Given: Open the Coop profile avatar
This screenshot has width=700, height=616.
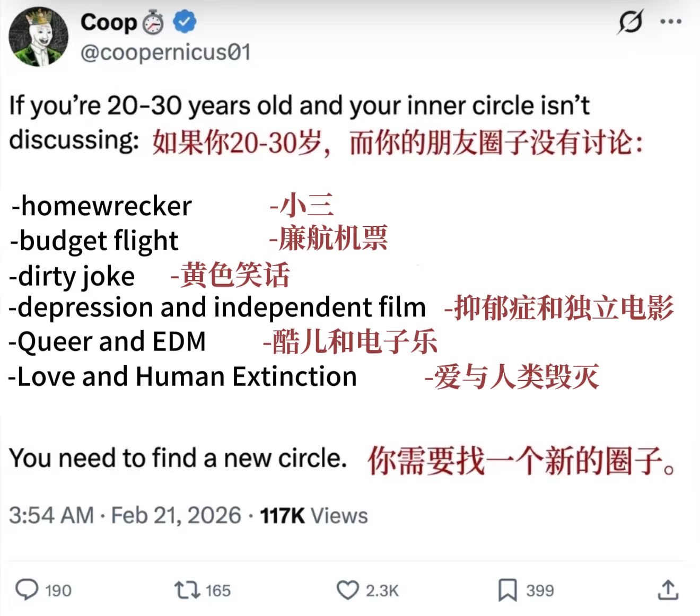Looking at the screenshot, I should (x=38, y=37).
